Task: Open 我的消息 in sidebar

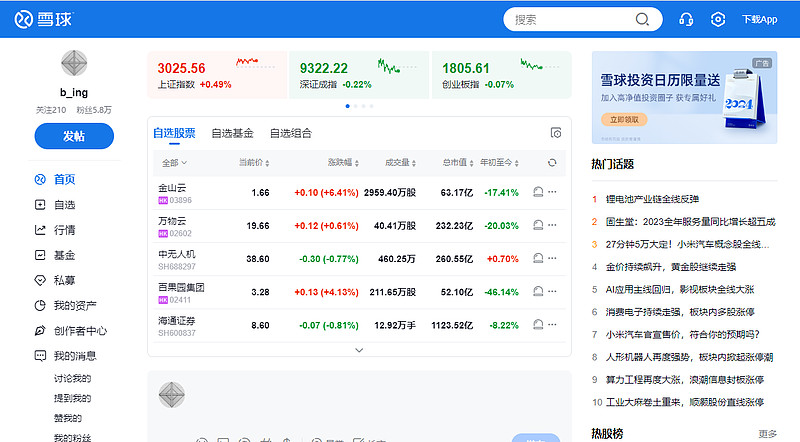Action: click(x=65, y=356)
